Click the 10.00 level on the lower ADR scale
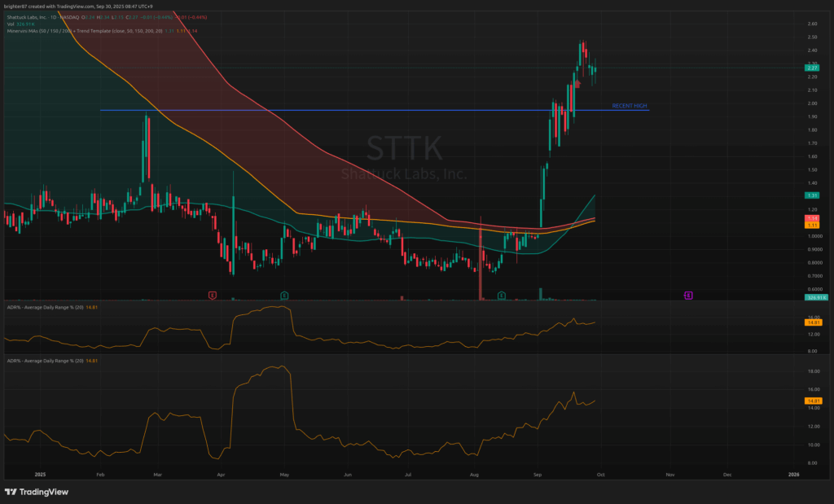This screenshot has width=834, height=504. [x=814, y=445]
